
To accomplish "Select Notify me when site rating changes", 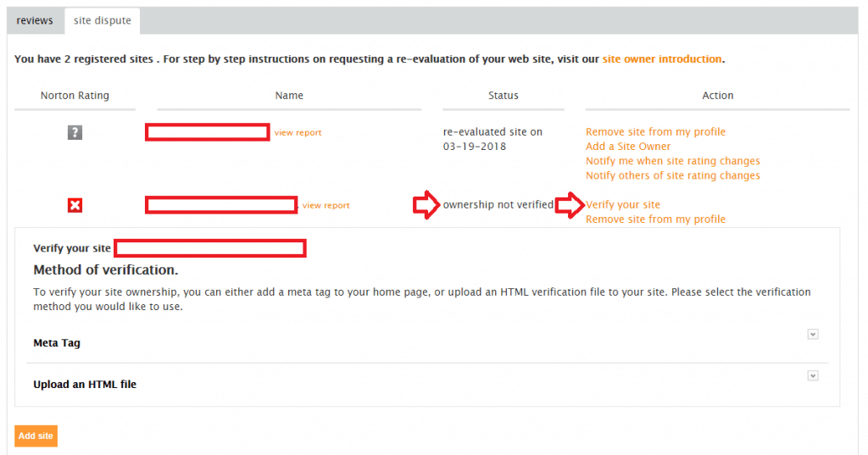I will (672, 161).
